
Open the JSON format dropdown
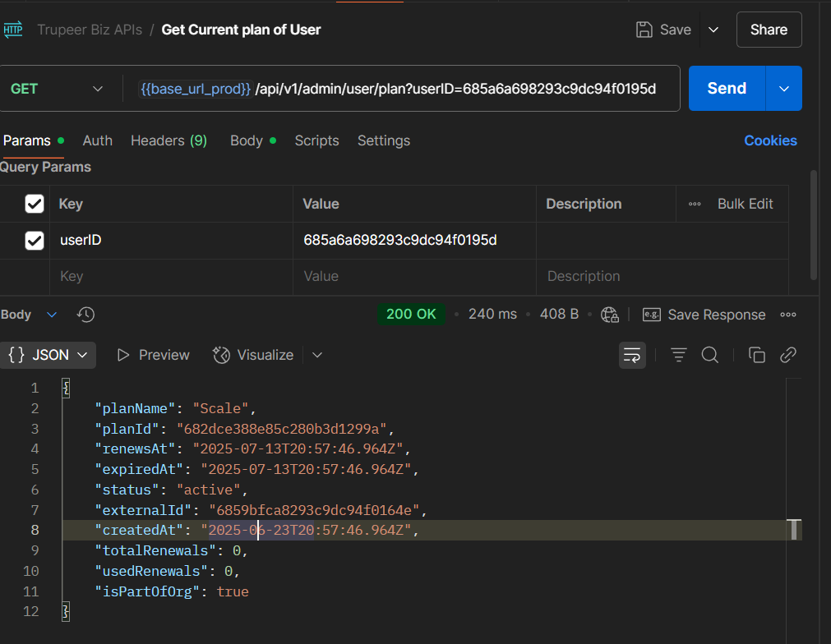pos(48,355)
